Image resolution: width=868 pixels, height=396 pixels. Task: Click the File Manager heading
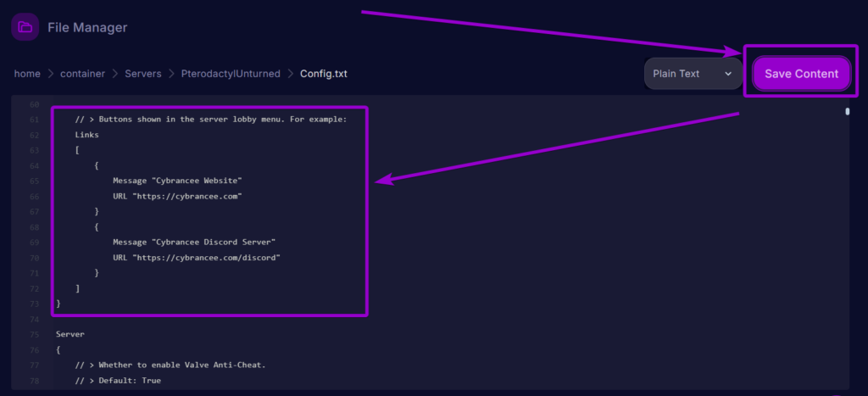tap(87, 27)
